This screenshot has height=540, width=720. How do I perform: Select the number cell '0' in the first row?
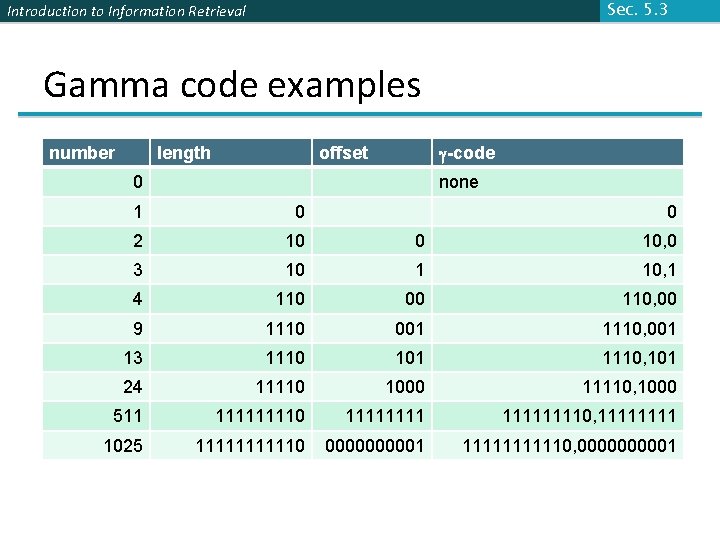coord(96,182)
